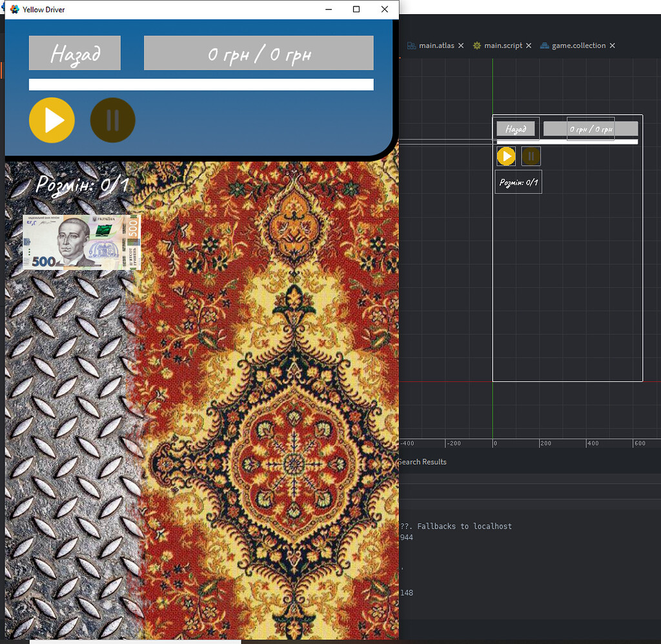Click the 0 грн / 0 грн display

pyautogui.click(x=258, y=53)
